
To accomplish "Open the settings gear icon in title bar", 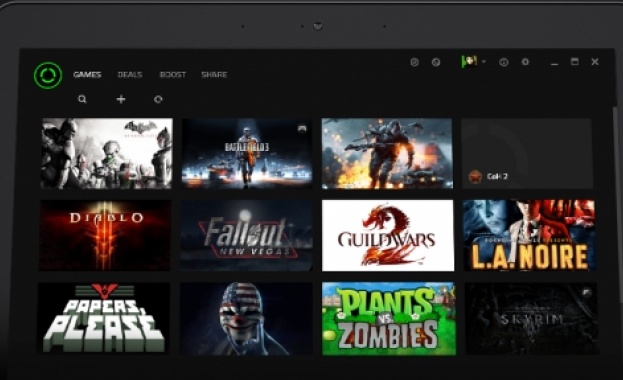I will (525, 62).
